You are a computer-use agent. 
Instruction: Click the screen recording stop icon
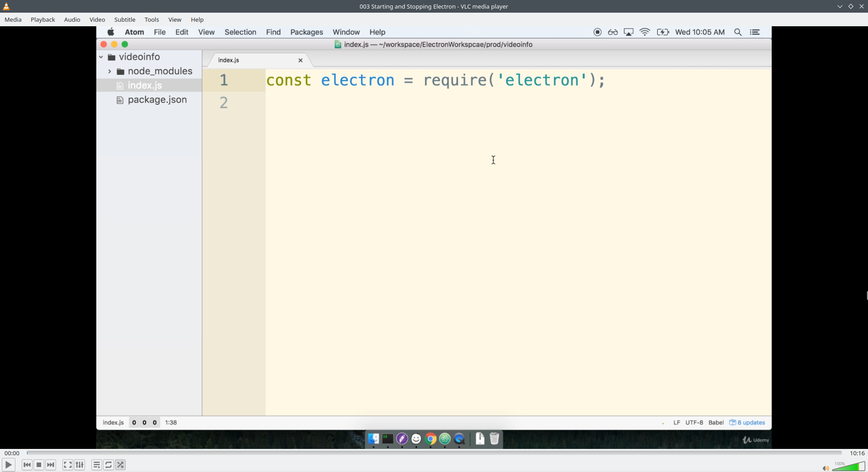(x=597, y=32)
